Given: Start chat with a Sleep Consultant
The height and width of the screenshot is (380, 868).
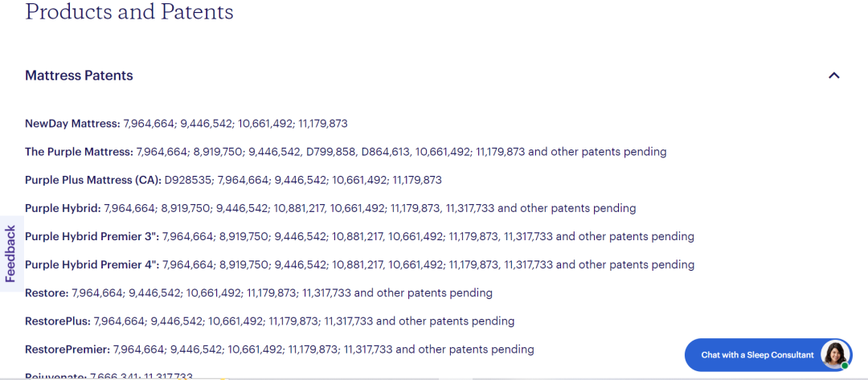Looking at the screenshot, I should [757, 355].
